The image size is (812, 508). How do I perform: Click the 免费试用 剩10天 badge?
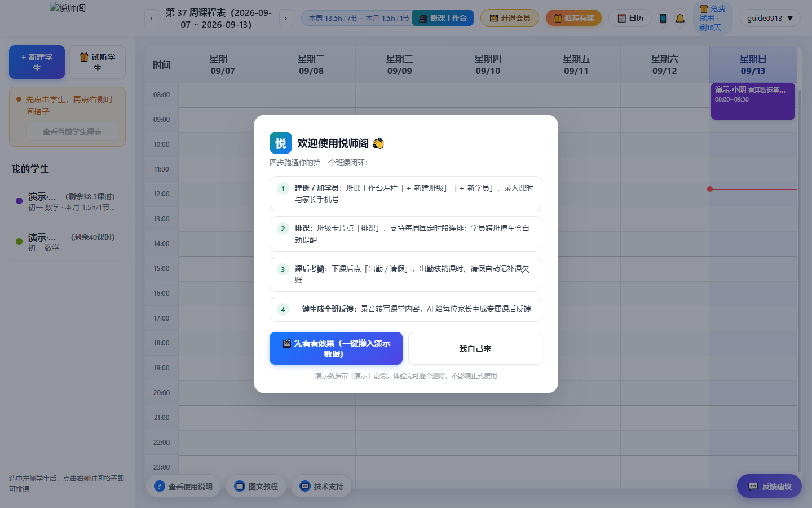pos(713,18)
